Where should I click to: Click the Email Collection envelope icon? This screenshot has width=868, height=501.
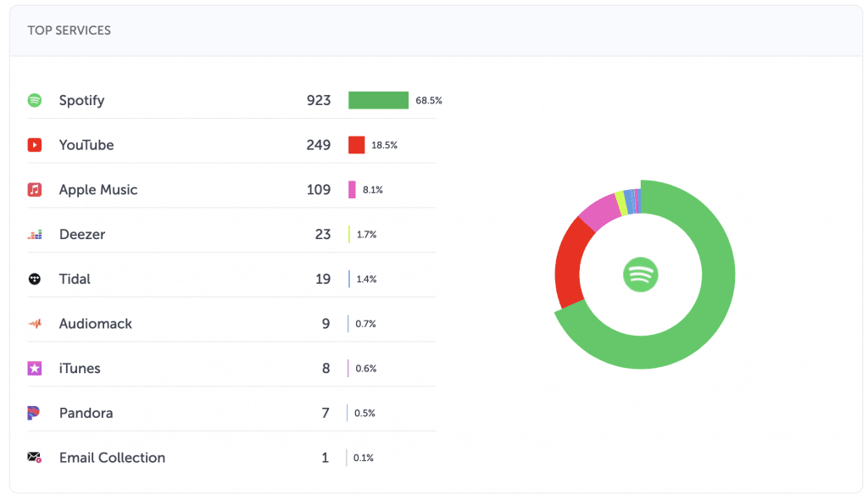(x=34, y=457)
